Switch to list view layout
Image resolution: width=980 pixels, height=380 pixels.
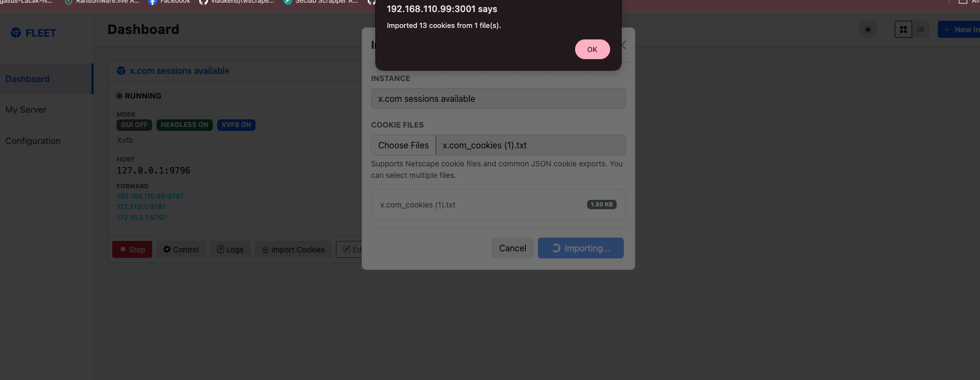click(x=920, y=30)
